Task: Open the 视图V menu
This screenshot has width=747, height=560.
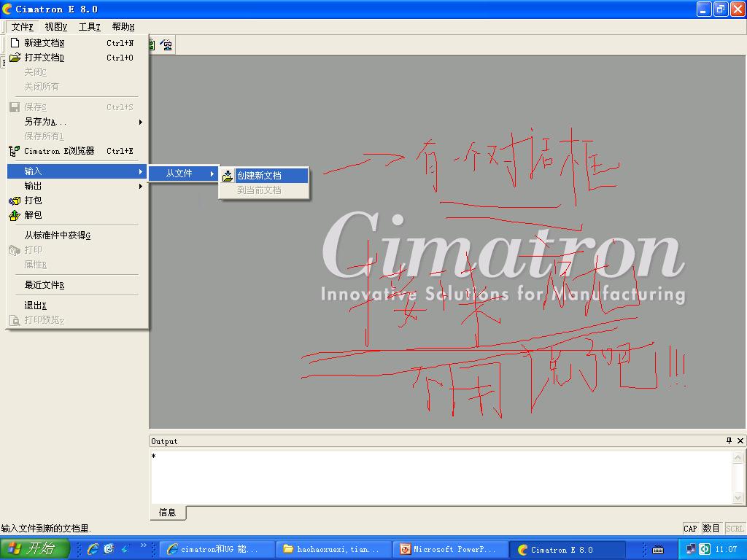Action: coord(55,27)
